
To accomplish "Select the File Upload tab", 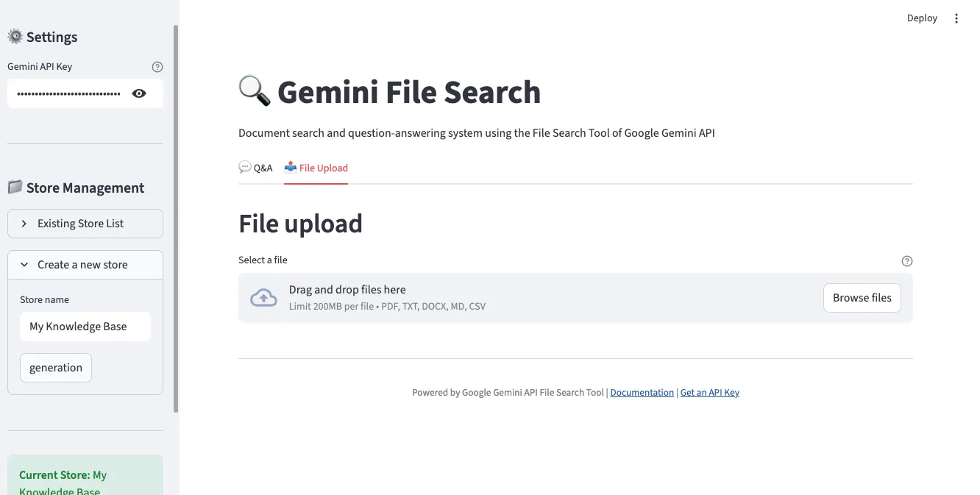I will coord(316,167).
